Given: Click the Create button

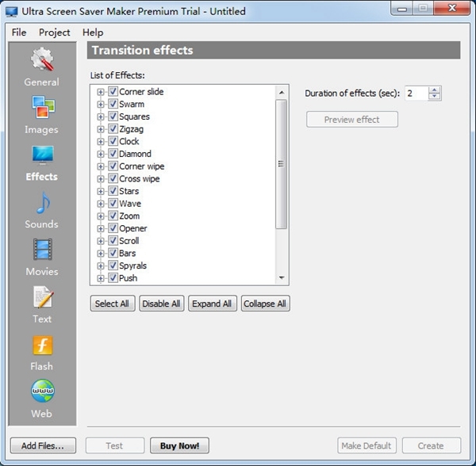Looking at the screenshot, I should [x=431, y=445].
